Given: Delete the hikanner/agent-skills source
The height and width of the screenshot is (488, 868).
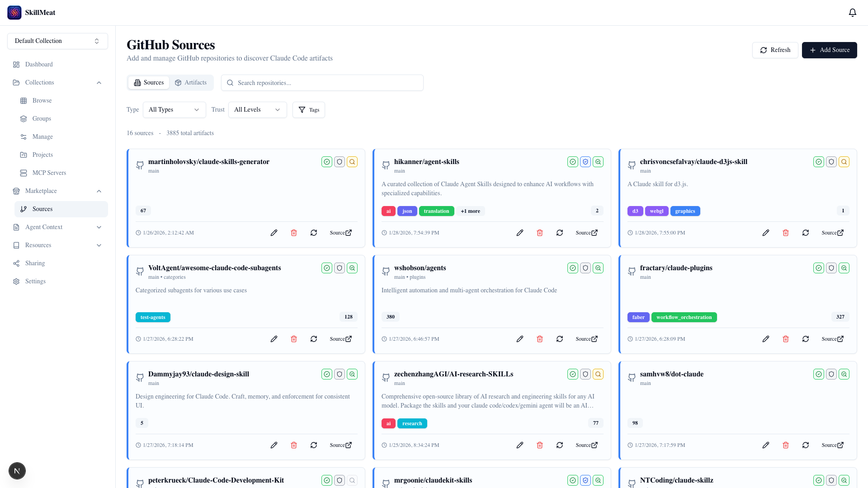Looking at the screenshot, I should coord(540,233).
